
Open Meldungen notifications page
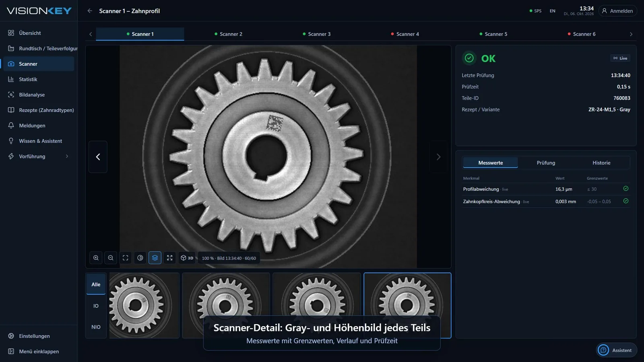39,125
